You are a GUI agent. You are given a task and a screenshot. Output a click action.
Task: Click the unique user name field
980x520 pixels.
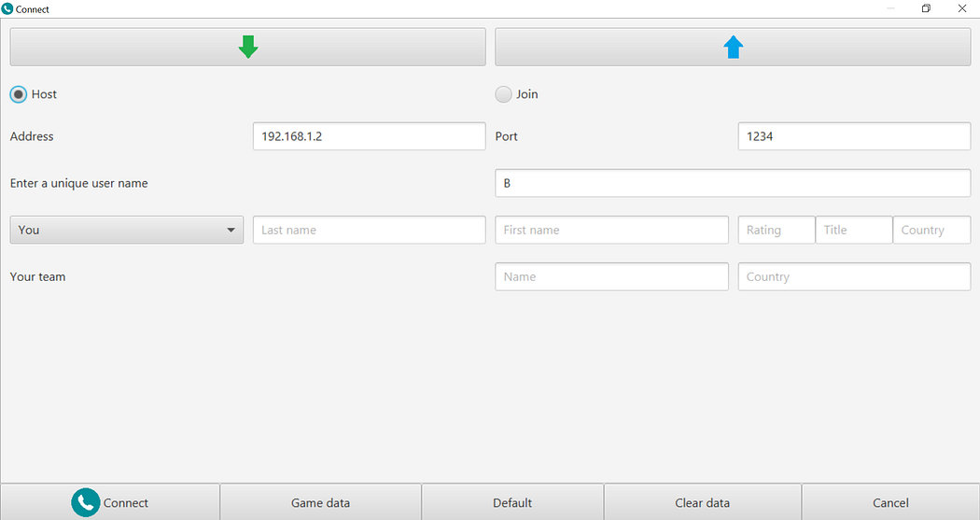coord(733,183)
